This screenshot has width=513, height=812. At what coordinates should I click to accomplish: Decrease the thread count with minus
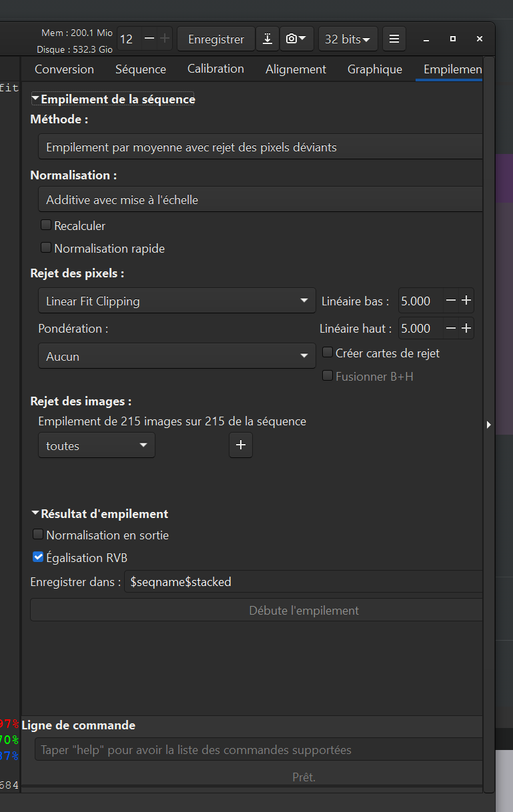click(149, 39)
